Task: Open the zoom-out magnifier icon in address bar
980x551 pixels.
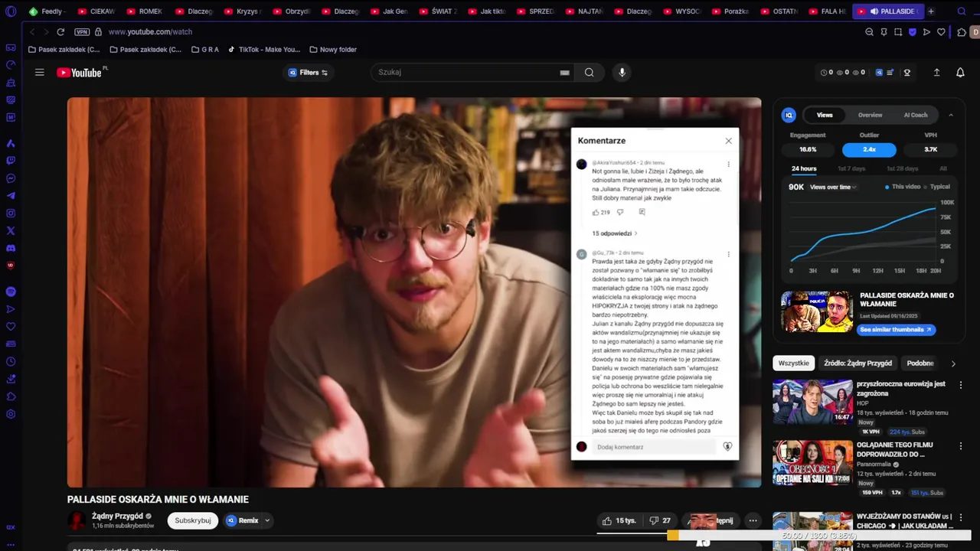Action: (x=869, y=32)
